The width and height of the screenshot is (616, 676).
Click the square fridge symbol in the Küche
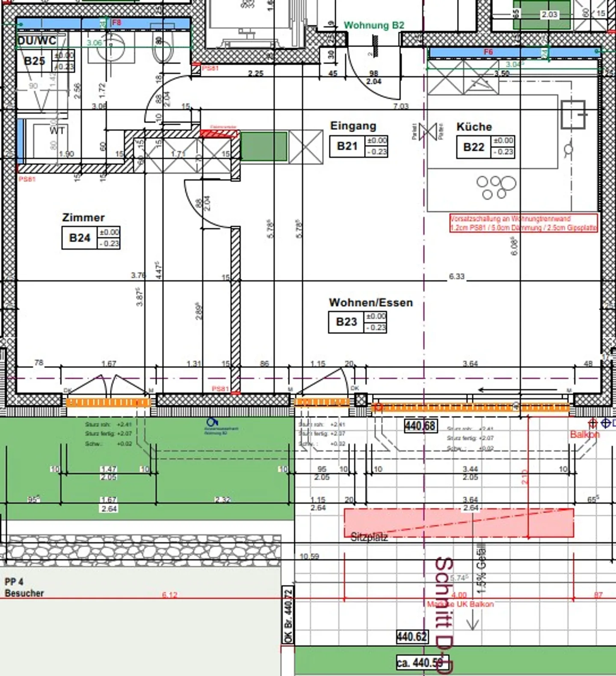(573, 114)
